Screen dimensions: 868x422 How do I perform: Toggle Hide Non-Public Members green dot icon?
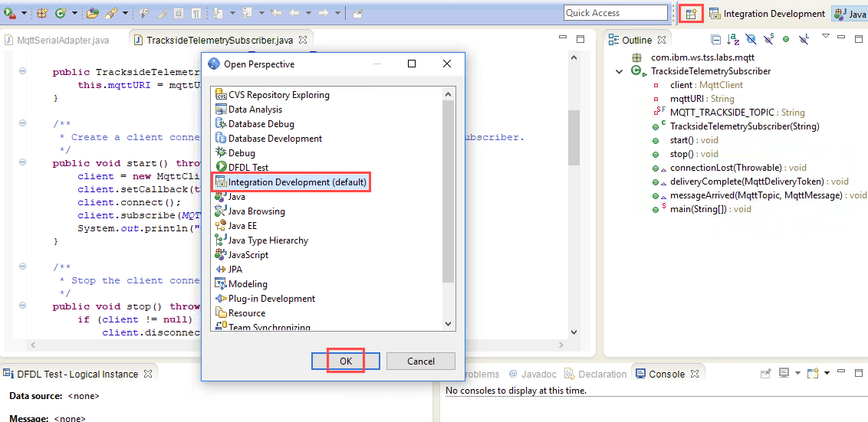pos(785,39)
